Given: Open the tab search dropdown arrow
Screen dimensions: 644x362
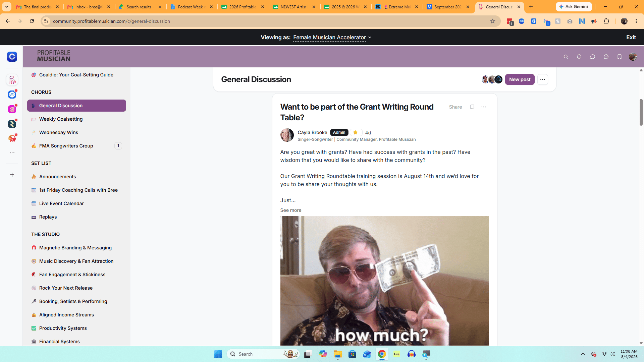Looking at the screenshot, I should (x=7, y=7).
